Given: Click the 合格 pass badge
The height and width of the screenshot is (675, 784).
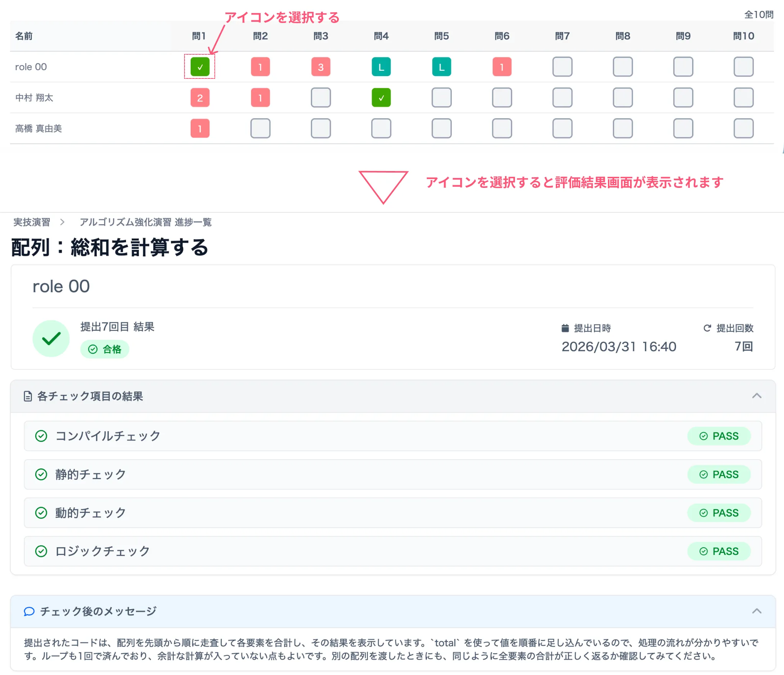Looking at the screenshot, I should pos(105,349).
